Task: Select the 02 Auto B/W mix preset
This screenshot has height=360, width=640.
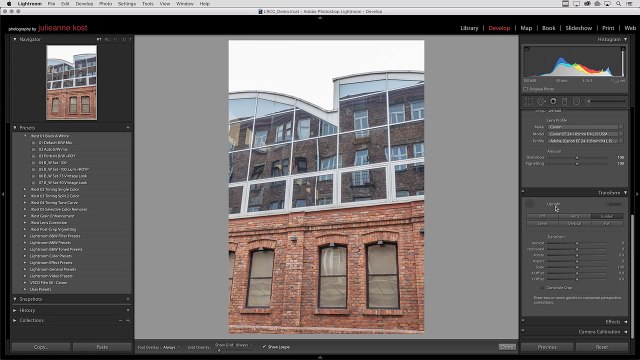Action: [53, 149]
